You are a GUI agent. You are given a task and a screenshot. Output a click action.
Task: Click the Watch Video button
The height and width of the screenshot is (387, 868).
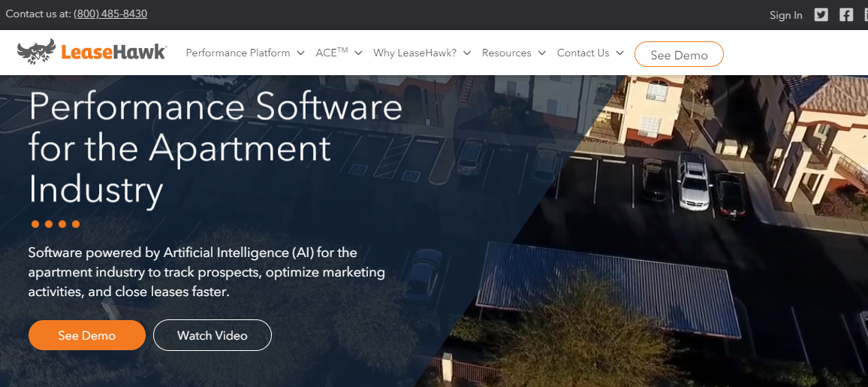[x=212, y=335]
